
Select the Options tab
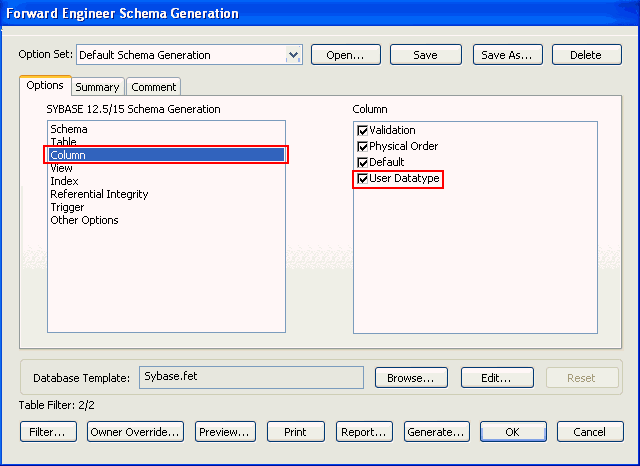pos(45,86)
